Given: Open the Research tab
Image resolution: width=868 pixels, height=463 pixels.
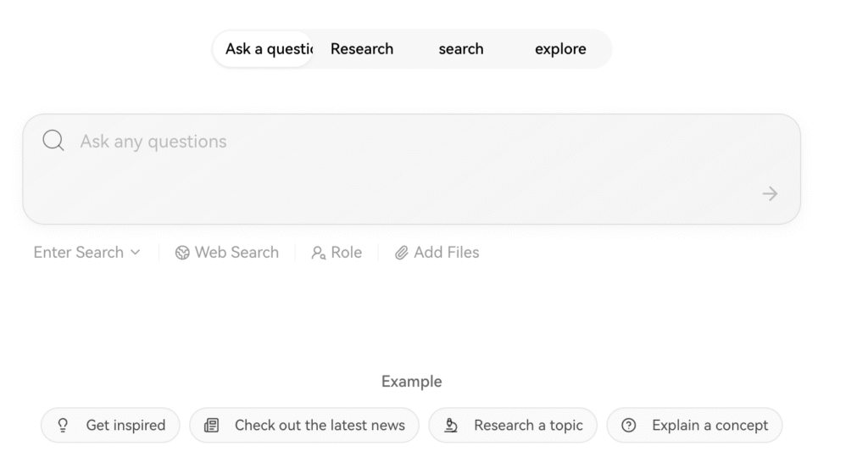Looking at the screenshot, I should pyautogui.click(x=362, y=49).
